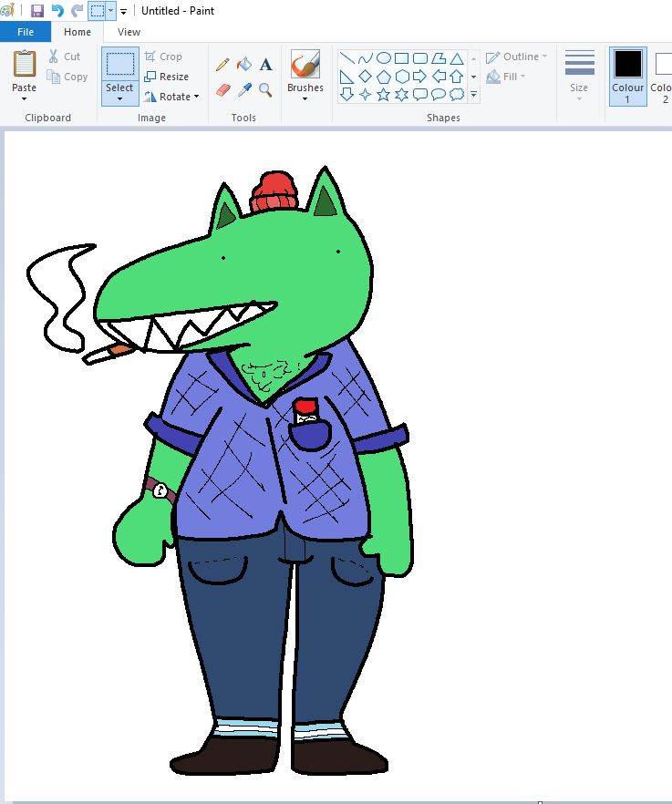Activate the Text tool

pos(266,65)
